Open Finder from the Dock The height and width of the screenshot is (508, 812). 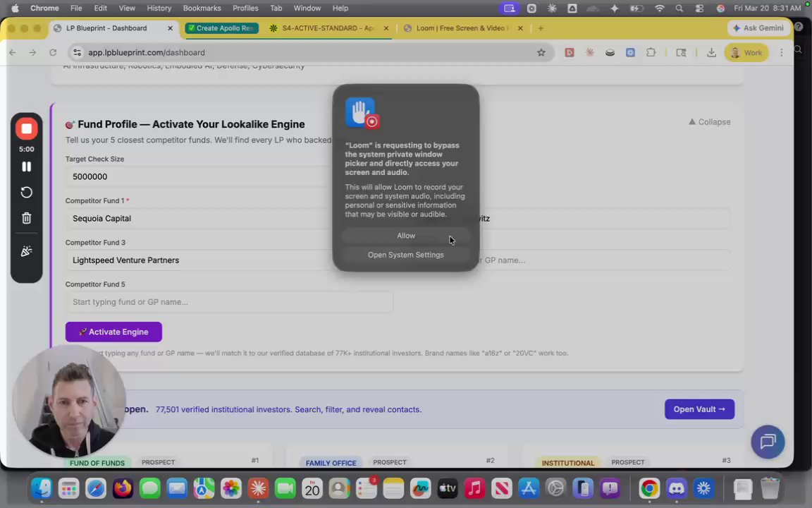coord(42,488)
